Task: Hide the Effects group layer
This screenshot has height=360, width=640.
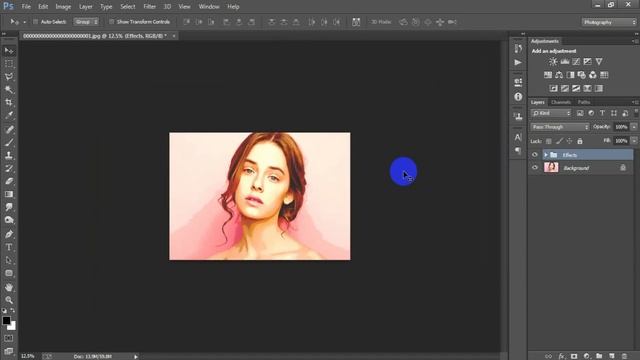Action: click(535, 155)
